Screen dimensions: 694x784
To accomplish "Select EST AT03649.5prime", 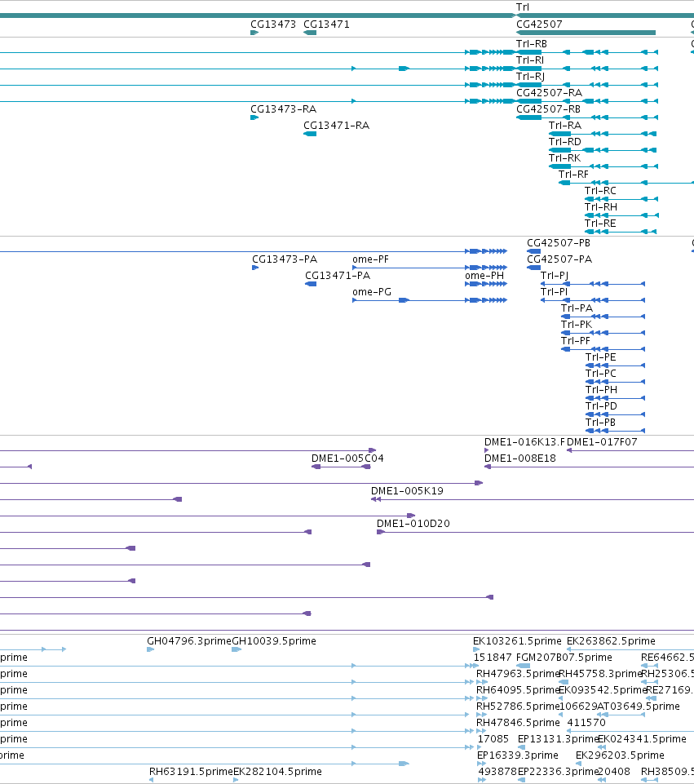I will 639,706.
